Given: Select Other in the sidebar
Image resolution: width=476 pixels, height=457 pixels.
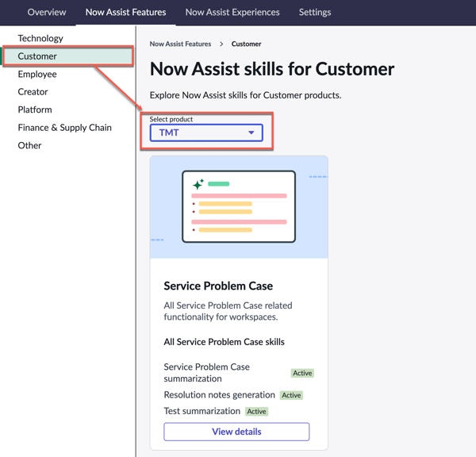Looking at the screenshot, I should (29, 145).
